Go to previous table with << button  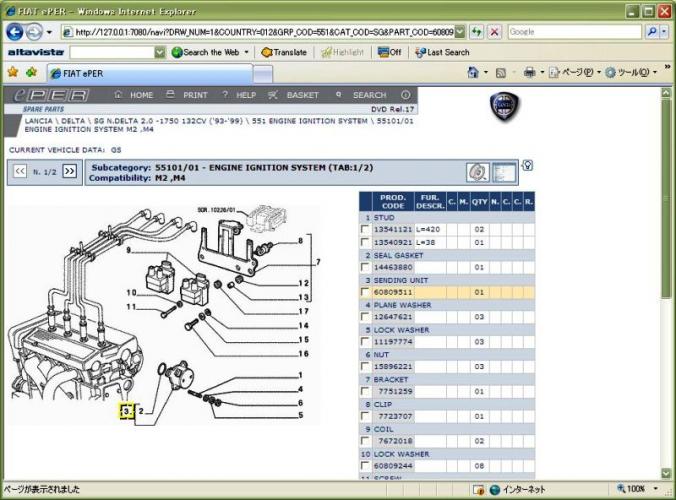click(20, 172)
